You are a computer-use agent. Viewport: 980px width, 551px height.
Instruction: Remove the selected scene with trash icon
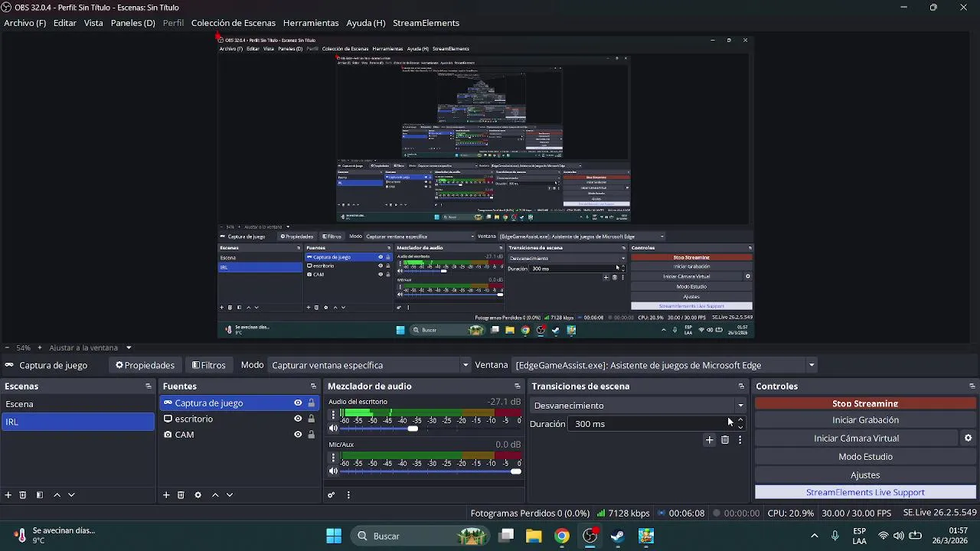pos(23,495)
